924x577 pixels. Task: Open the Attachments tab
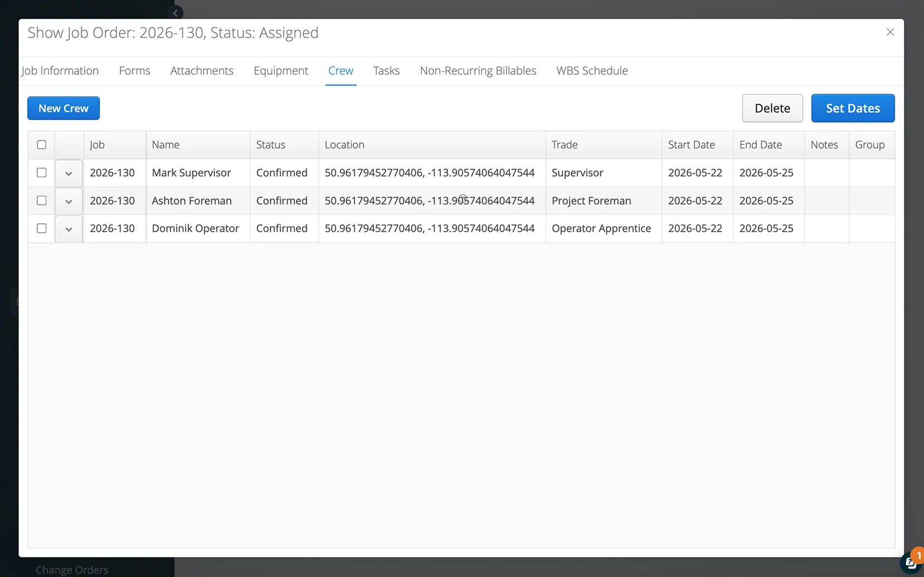click(x=202, y=71)
